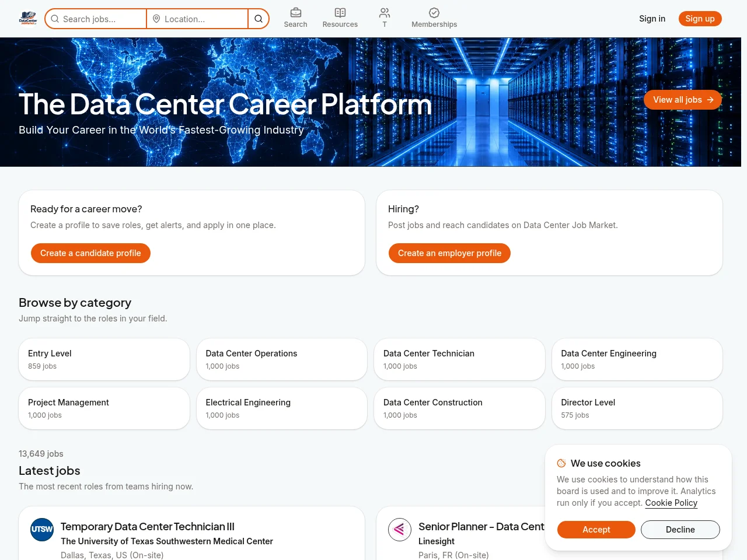Image resolution: width=747 pixels, height=560 pixels.
Task: Focus the Search jobs input field
Action: (x=96, y=19)
